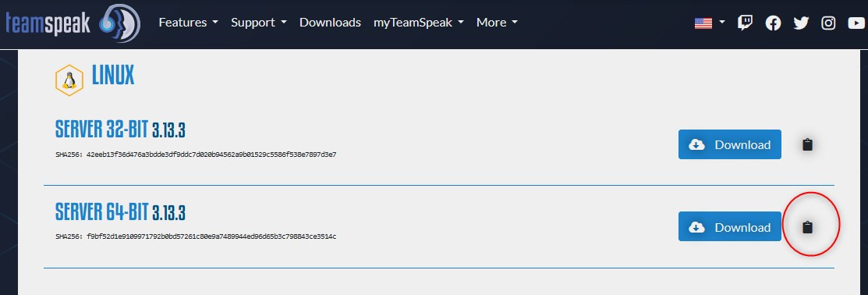The image size is (868, 295).
Task: Open the Instagram social icon
Action: coord(828,23)
